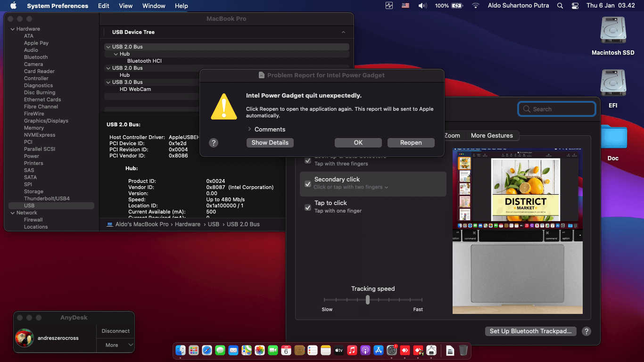Collapse the USB 3.0 Bus tree entry

(108, 82)
